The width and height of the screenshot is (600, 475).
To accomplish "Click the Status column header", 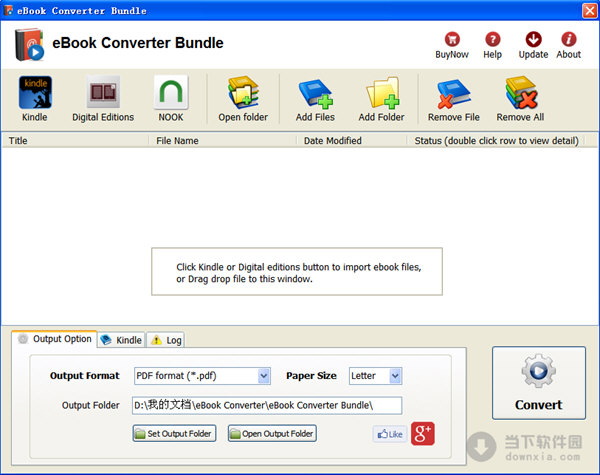I will tap(496, 141).
